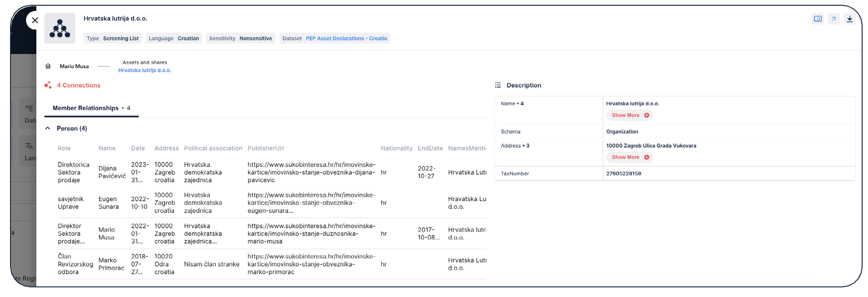868x297 pixels.
Task: Click the Political association column header
Action: click(x=213, y=148)
